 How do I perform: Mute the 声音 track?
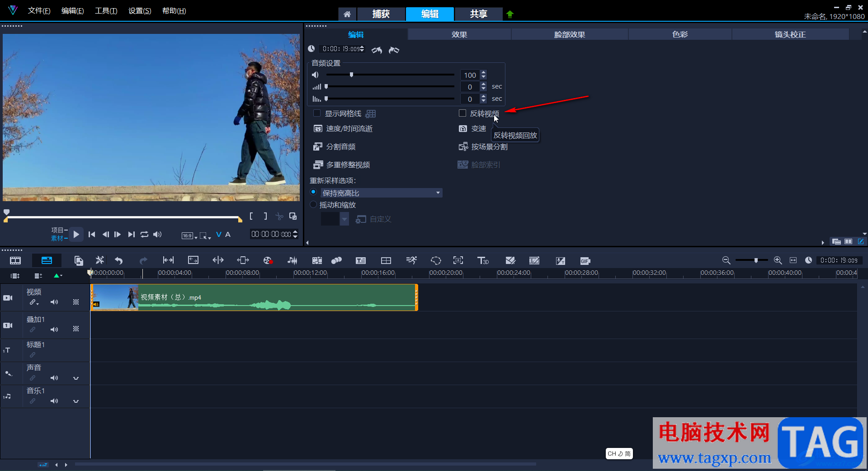coord(54,378)
